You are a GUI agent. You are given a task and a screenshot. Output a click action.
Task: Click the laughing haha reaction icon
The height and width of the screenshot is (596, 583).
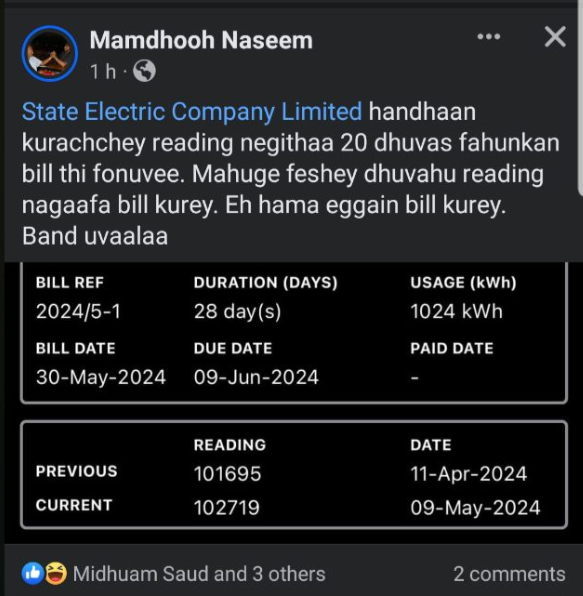56,573
